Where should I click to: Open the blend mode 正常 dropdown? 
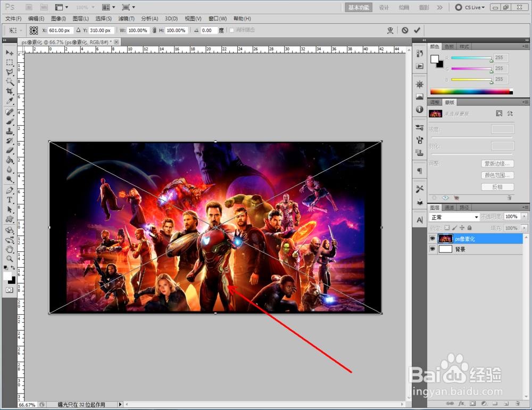[454, 217]
